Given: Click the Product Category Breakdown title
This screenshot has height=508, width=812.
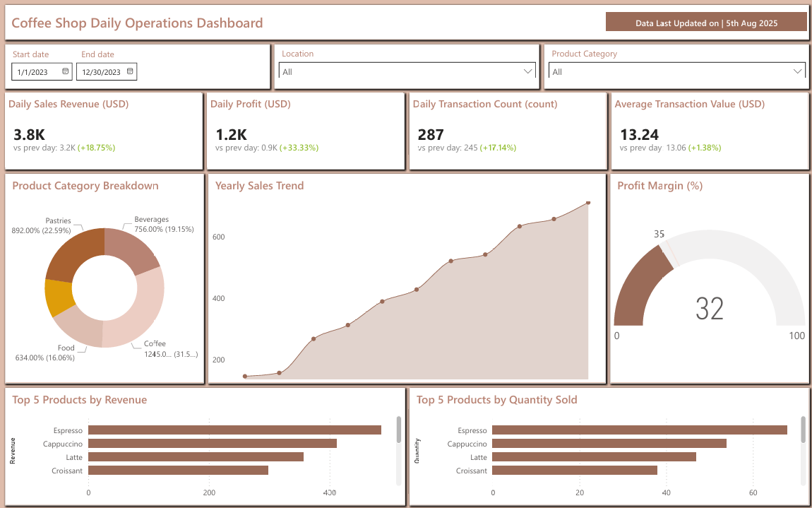Looking at the screenshot, I should 85,186.
